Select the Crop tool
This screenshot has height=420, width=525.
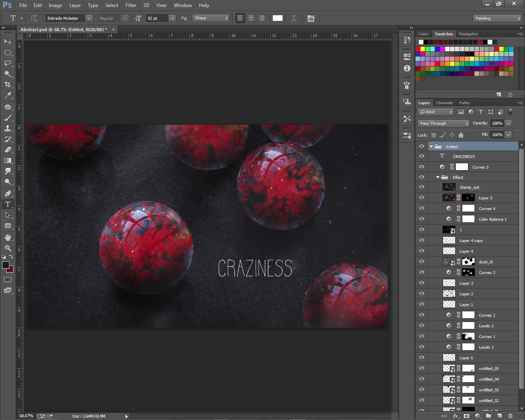8,84
